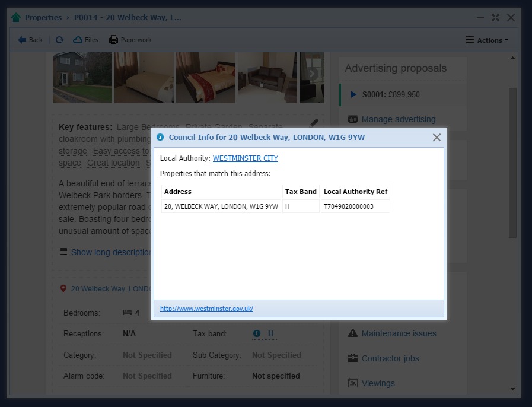Click the green Properties home icon
This screenshot has height=407, width=532.
(x=16, y=18)
